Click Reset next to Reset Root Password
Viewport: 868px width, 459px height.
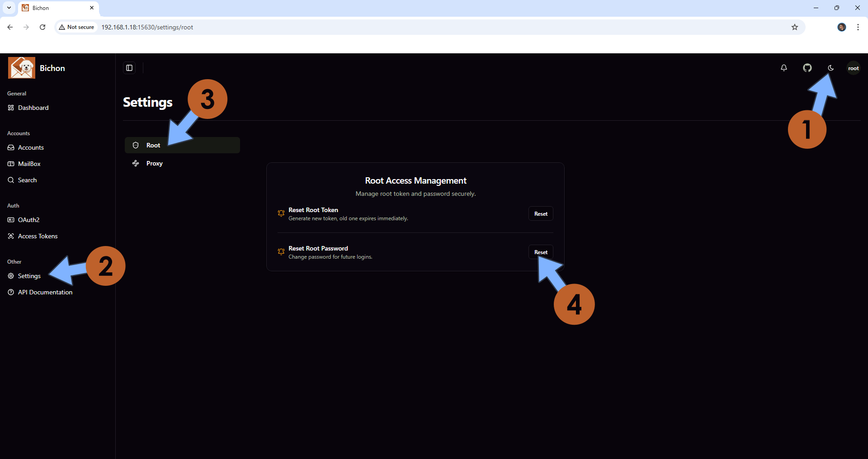pyautogui.click(x=541, y=252)
